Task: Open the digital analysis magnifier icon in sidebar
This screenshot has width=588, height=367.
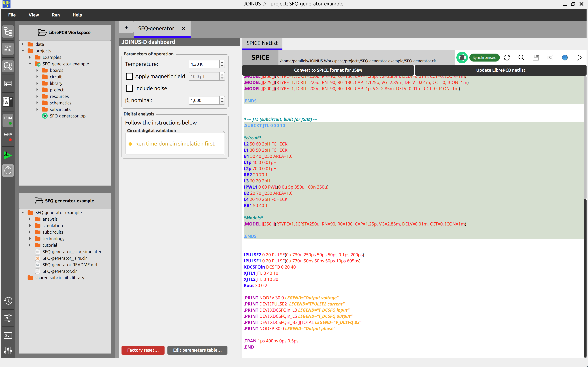Action: coord(8,66)
